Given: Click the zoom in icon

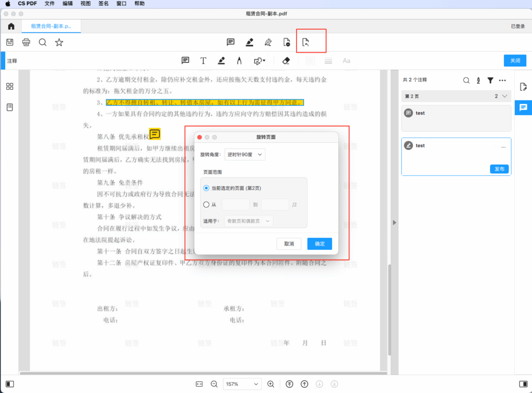Looking at the screenshot, I should tap(271, 384).
